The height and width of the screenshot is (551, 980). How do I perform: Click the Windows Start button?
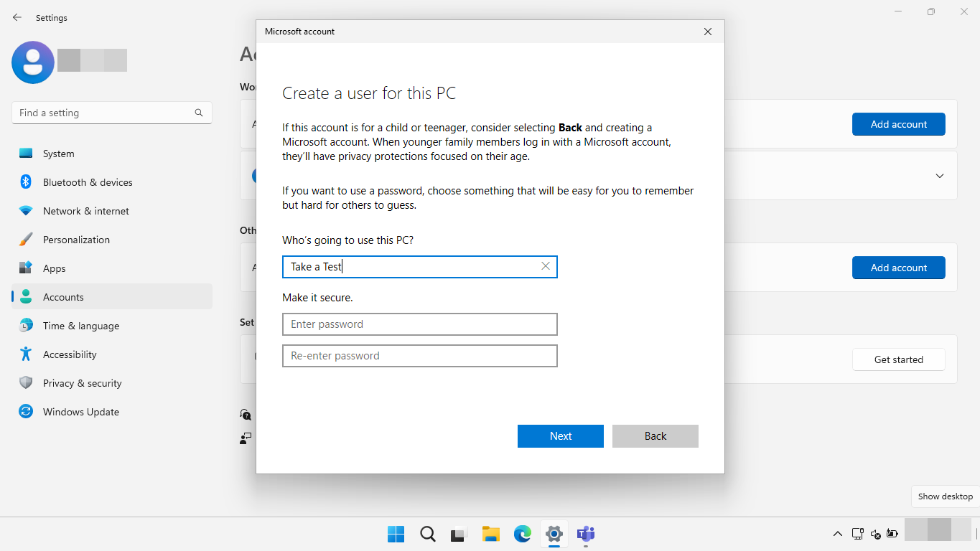point(396,534)
